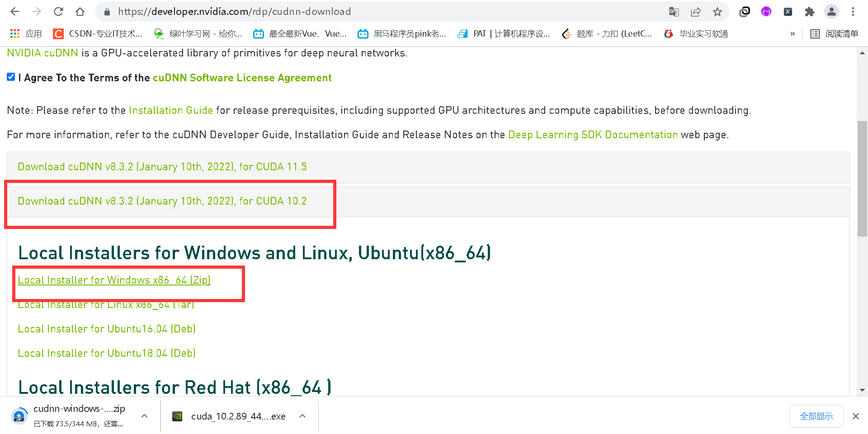Go forward to the next page
Image resolution: width=868 pixels, height=434 pixels.
[37, 12]
